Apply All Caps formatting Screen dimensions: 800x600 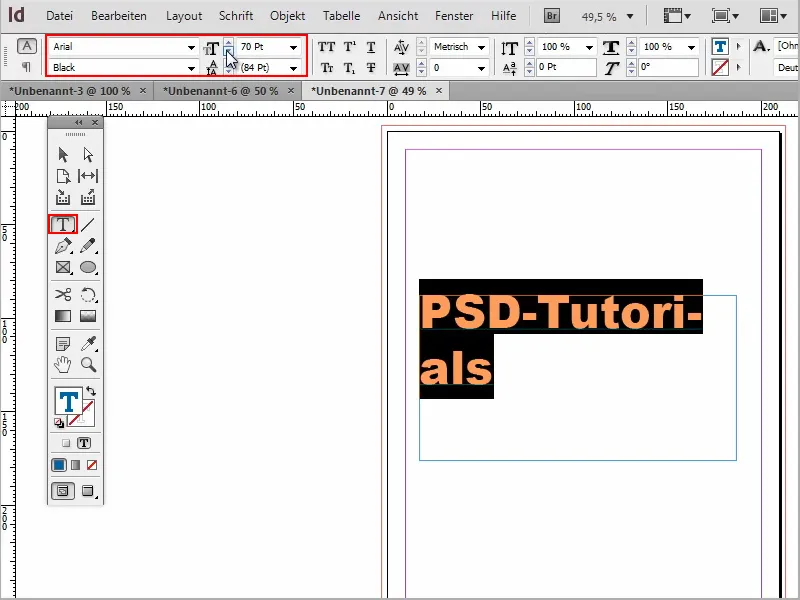click(327, 47)
